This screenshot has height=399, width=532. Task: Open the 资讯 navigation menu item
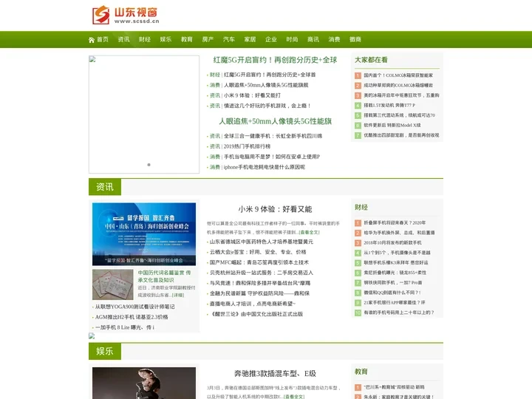click(123, 39)
